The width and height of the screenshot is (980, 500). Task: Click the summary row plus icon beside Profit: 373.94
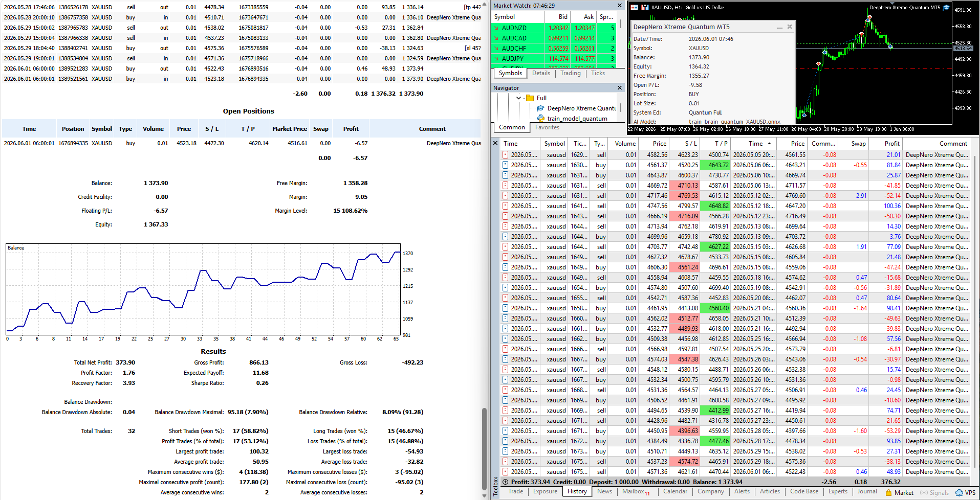point(506,482)
